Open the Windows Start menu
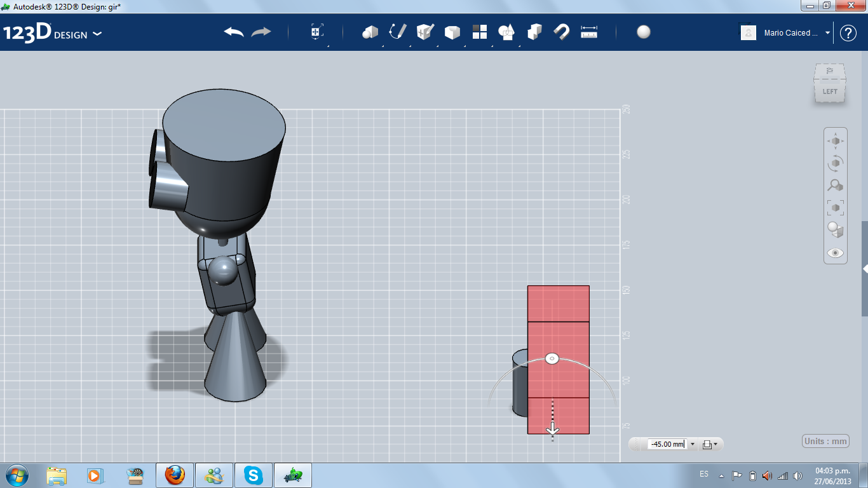 pyautogui.click(x=17, y=475)
